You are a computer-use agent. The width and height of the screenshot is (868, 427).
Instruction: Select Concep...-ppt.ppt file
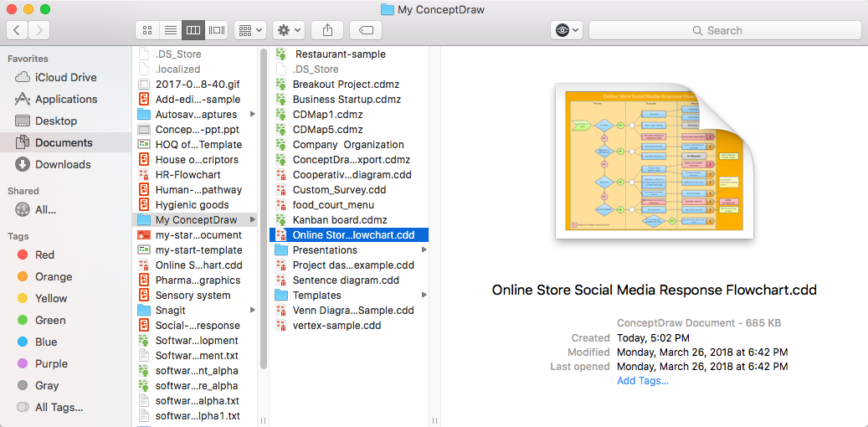point(195,130)
